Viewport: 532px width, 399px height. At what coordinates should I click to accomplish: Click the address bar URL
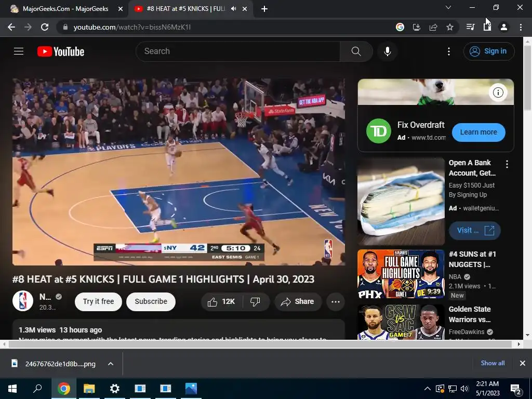[132, 27]
